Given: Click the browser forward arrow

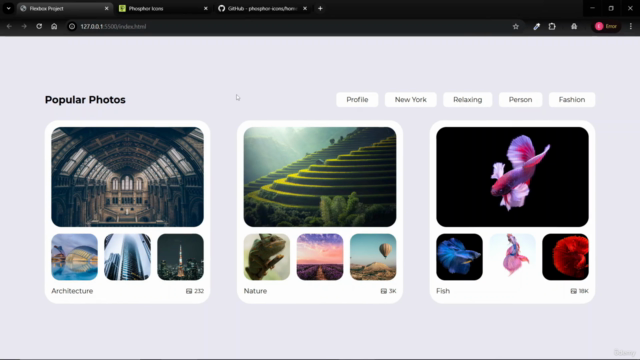Looking at the screenshot, I should [24, 26].
